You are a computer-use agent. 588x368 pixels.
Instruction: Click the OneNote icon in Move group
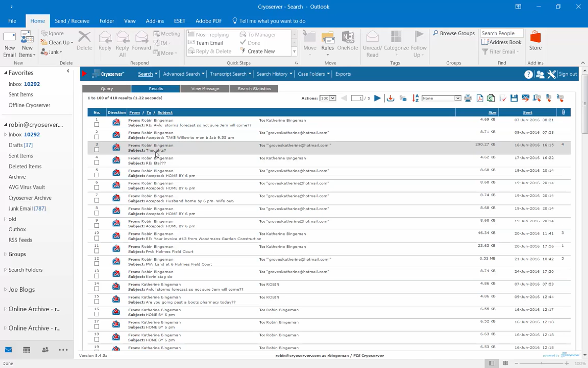point(347,37)
